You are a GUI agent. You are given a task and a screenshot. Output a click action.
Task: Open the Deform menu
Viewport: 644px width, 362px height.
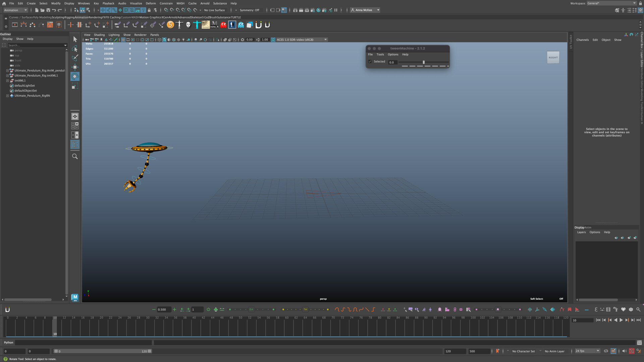point(151,3)
